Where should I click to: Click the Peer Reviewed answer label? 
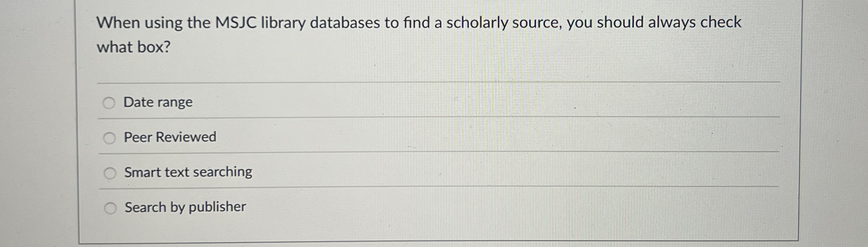[170, 137]
